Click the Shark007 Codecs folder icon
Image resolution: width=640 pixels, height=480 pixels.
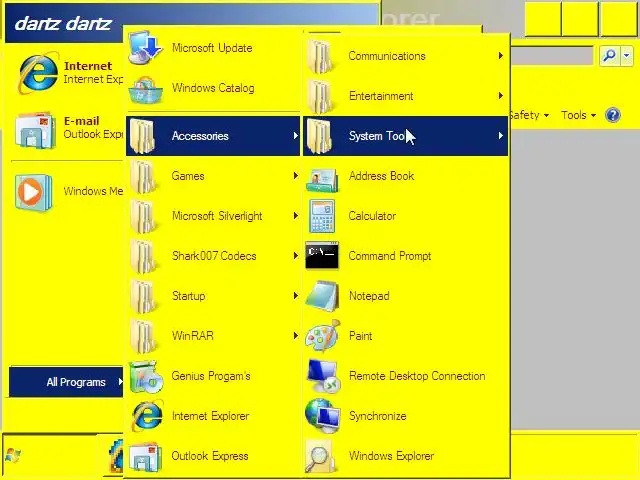point(143,256)
